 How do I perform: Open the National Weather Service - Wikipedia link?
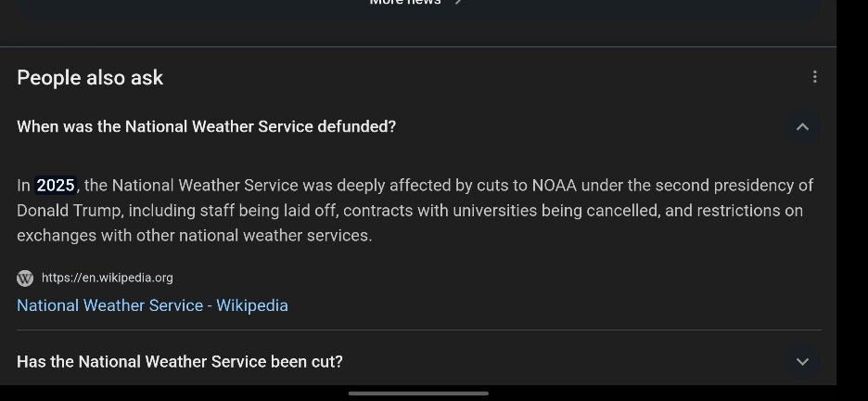pyautogui.click(x=152, y=305)
